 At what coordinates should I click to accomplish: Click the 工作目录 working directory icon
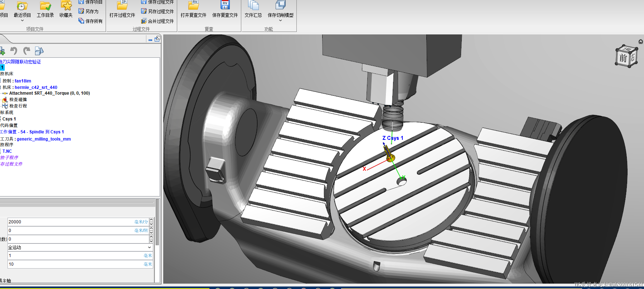point(45,6)
